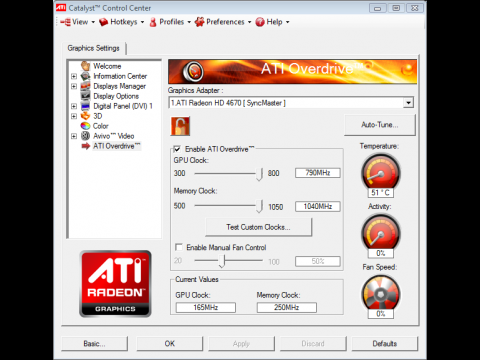Click the Digital Panel (DVI) 1 icon

point(86,106)
